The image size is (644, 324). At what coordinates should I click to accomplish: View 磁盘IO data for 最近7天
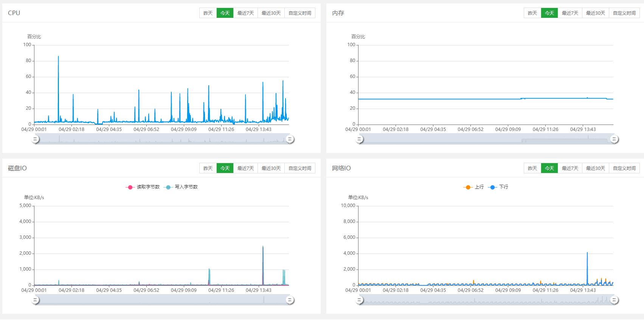tap(245, 168)
